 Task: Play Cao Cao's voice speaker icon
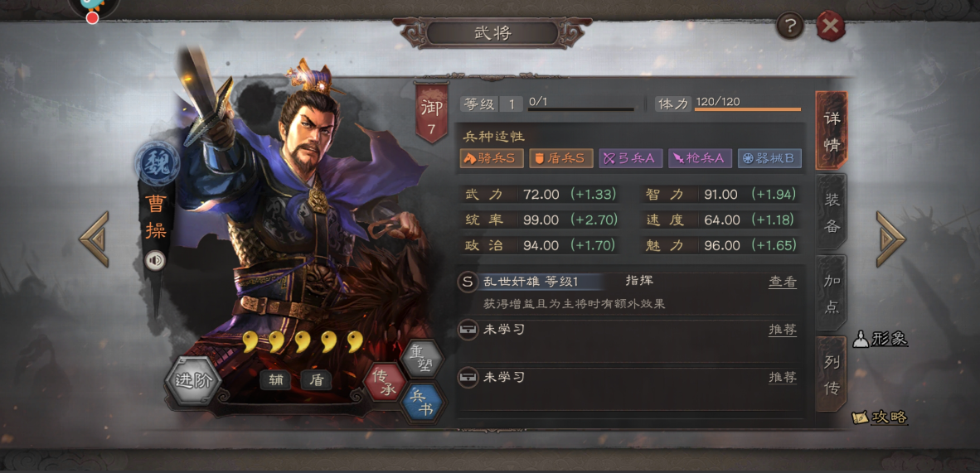pyautogui.click(x=154, y=260)
